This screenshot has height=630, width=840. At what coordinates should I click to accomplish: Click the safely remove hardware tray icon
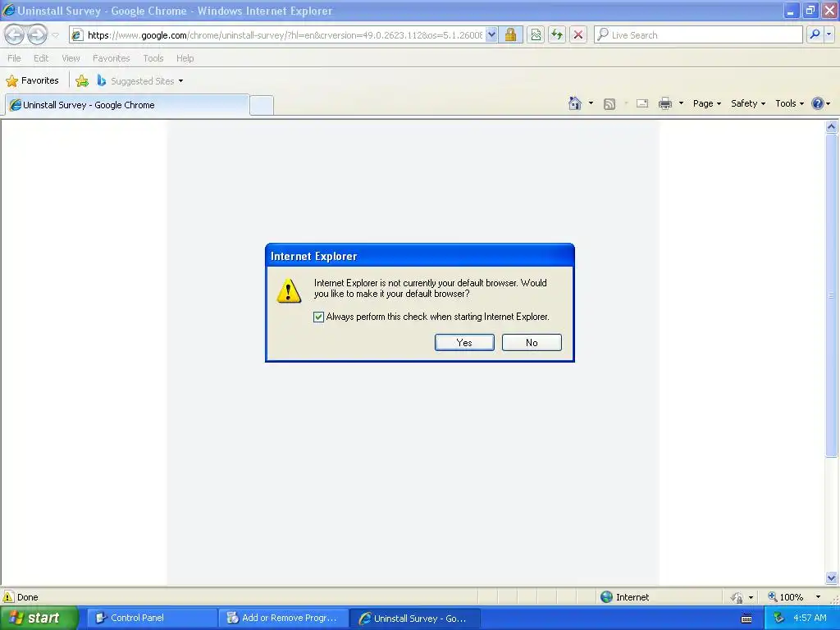click(x=778, y=619)
